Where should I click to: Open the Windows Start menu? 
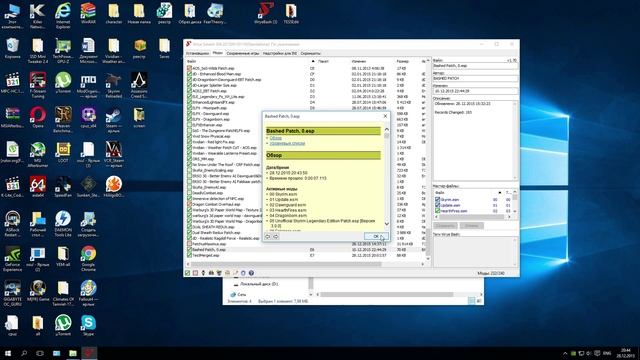(8, 353)
